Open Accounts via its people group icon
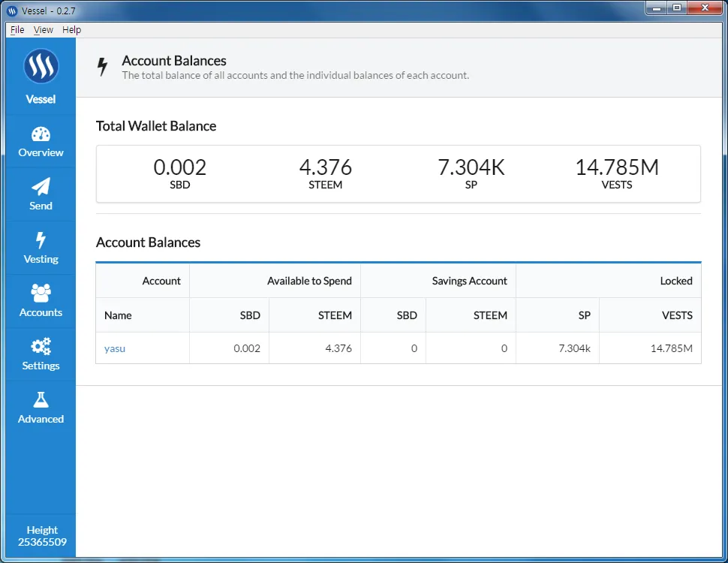Screen dimensions: 728x563 pyautogui.click(x=41, y=293)
